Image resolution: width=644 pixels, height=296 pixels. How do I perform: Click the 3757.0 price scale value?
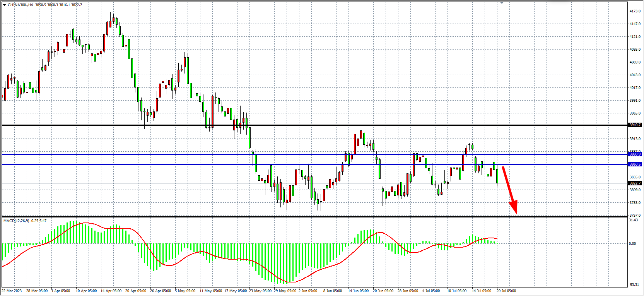click(x=635, y=216)
